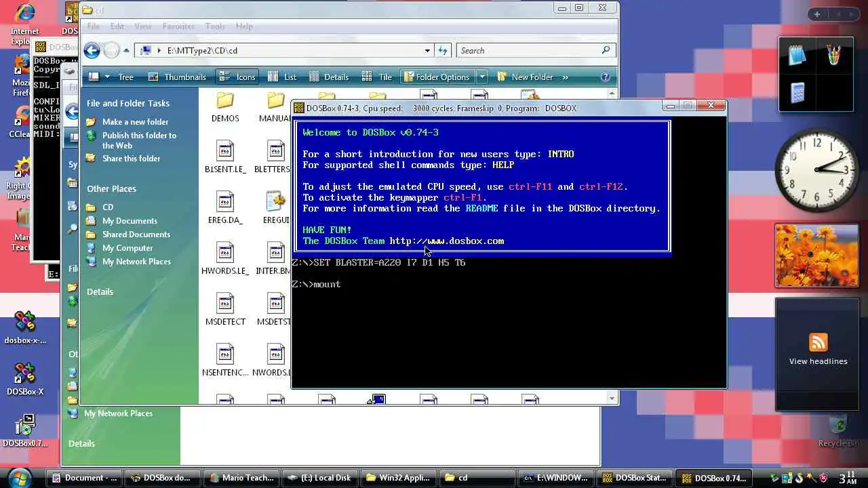Open help question mark icon in toolbar

[606, 77]
